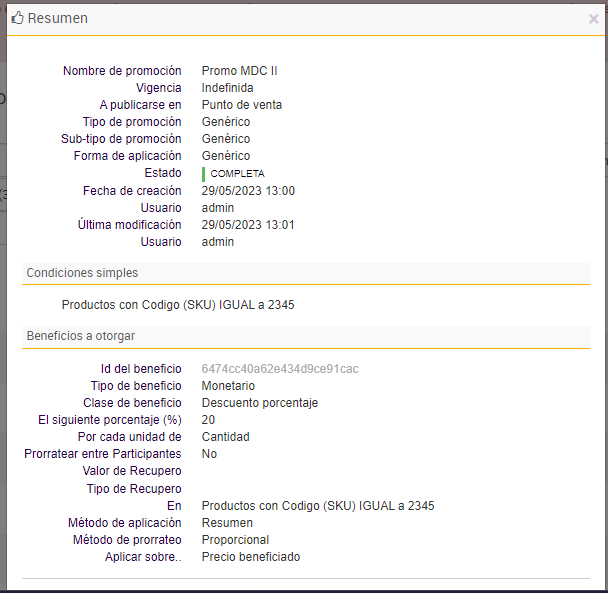This screenshot has width=608, height=593.
Task: Click the 'Nombre de promoción' label
Action: tap(122, 71)
